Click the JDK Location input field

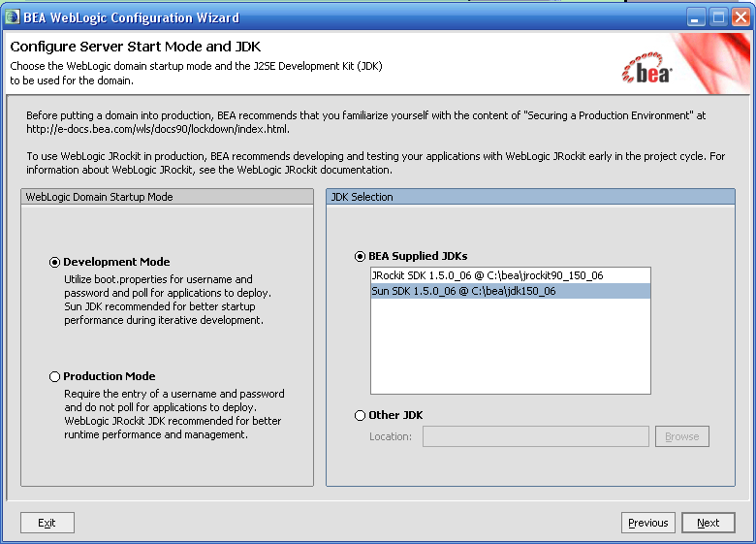coord(536,436)
